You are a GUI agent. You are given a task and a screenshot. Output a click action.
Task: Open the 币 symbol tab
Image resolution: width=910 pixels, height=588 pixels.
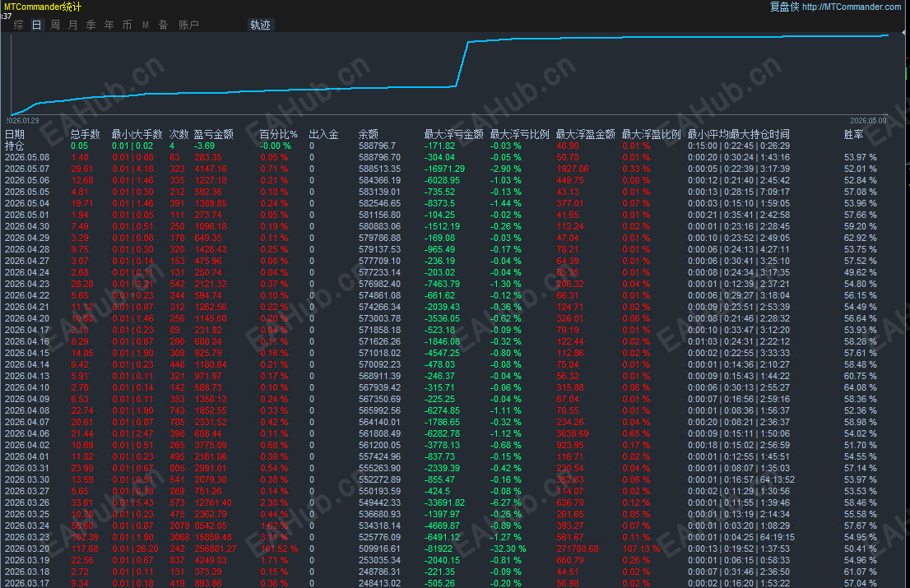[127, 25]
